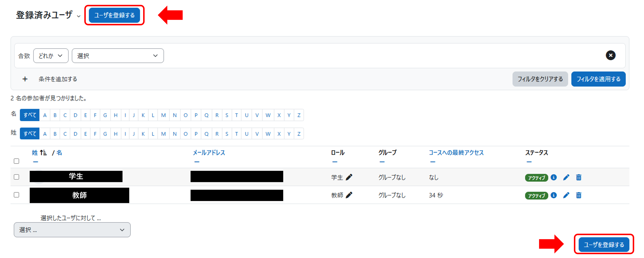This screenshot has width=644, height=258.
Task: Sort by 名 column header
Action: [x=59, y=153]
